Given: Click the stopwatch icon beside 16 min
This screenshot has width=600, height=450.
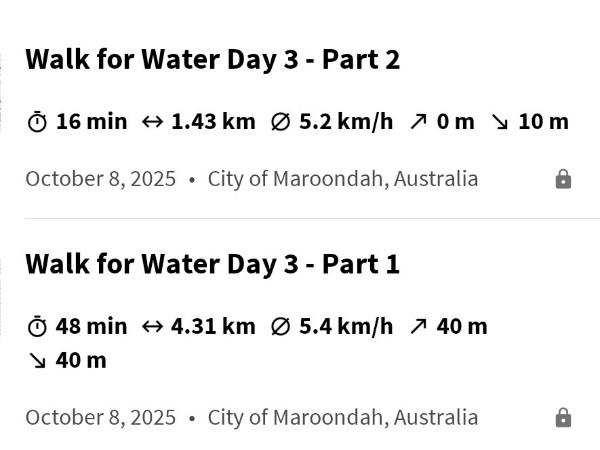Looking at the screenshot, I should 37,122.
